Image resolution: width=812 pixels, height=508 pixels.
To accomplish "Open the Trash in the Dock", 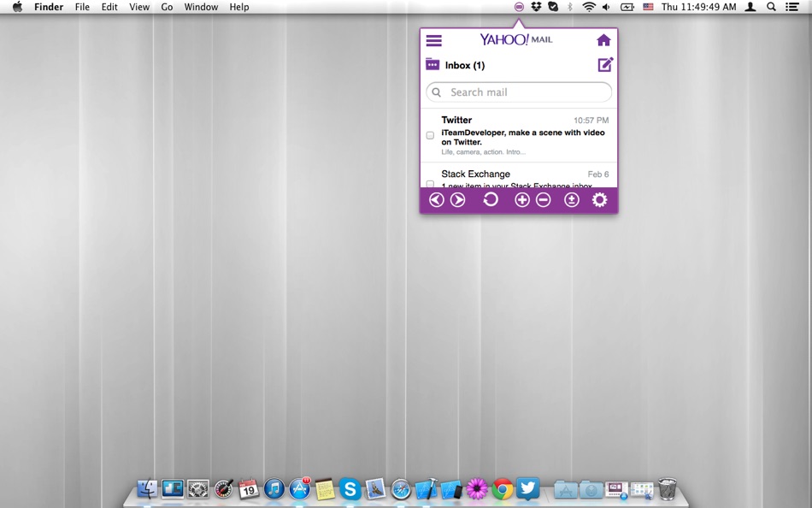I will 667,488.
